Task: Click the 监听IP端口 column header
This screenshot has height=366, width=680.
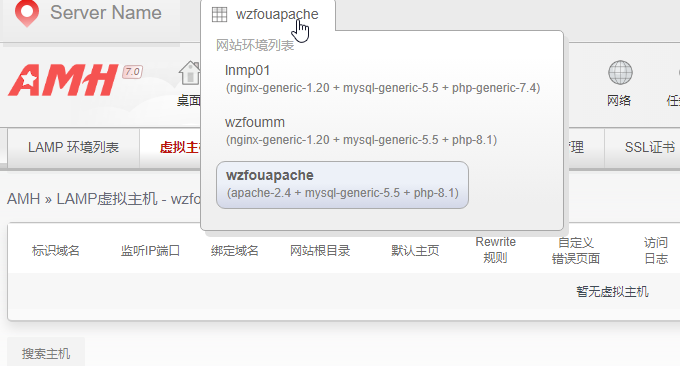Action: [150, 251]
